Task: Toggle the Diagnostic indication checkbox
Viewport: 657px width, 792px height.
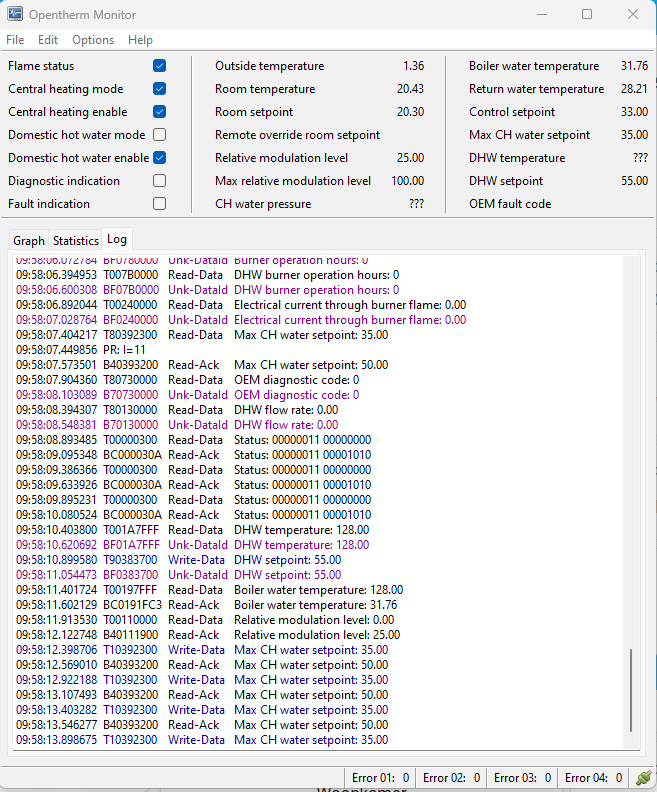Action: click(x=159, y=181)
